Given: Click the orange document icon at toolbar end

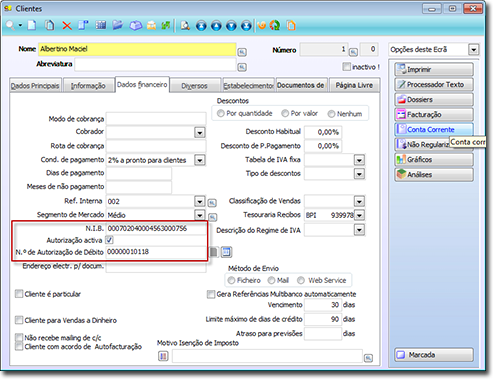Looking at the screenshot, I should point(291,26).
